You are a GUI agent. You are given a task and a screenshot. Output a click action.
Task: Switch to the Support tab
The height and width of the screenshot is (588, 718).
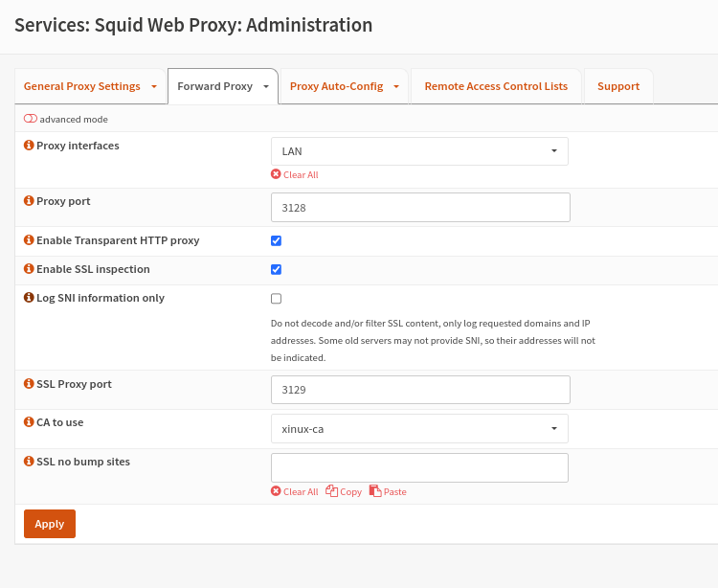[x=618, y=86]
